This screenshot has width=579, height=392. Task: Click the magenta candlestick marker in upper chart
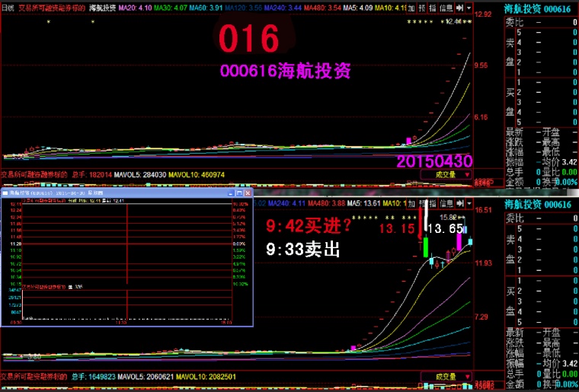(x=408, y=141)
